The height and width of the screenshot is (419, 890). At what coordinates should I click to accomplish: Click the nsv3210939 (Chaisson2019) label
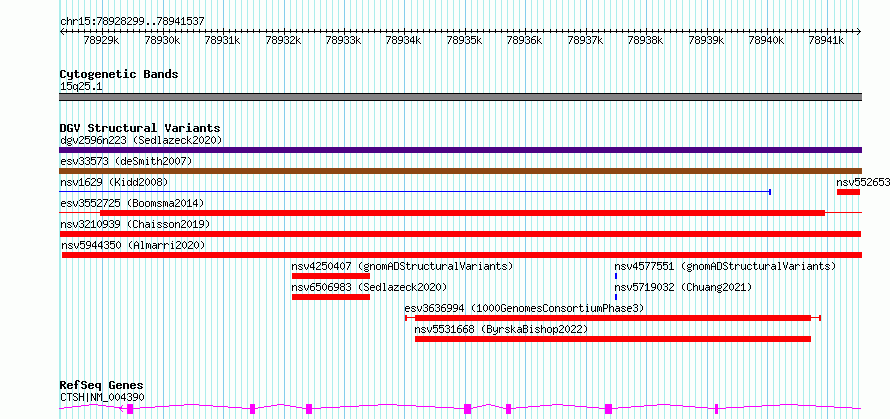pos(135,224)
